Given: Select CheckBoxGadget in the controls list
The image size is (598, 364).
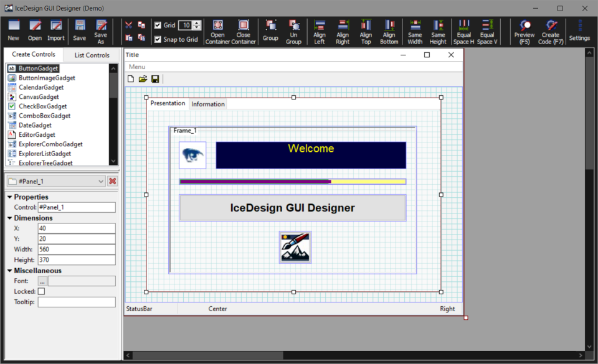Looking at the screenshot, I should pos(43,106).
